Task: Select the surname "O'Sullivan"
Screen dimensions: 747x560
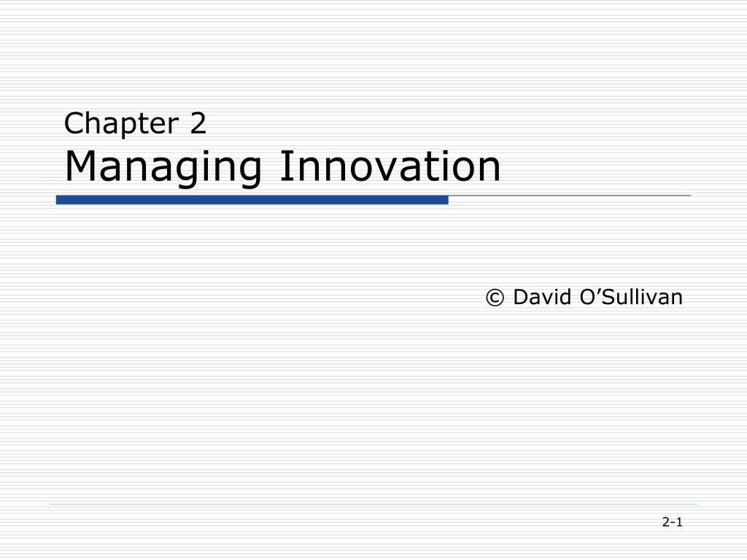Action: tap(631, 297)
